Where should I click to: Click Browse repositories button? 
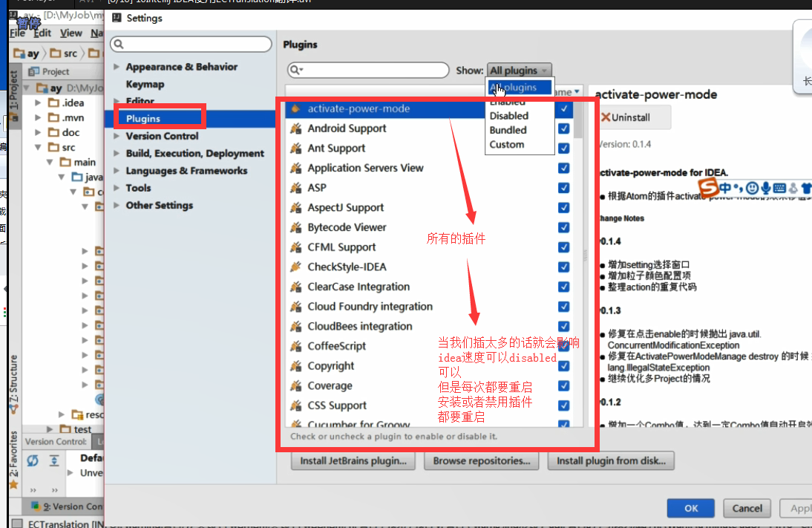482,460
